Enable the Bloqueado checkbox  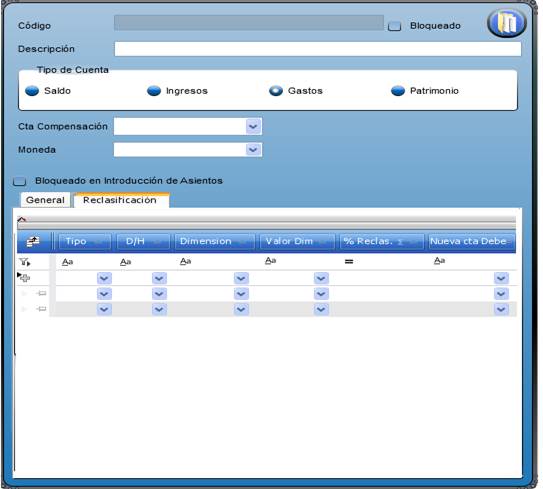coord(394,26)
